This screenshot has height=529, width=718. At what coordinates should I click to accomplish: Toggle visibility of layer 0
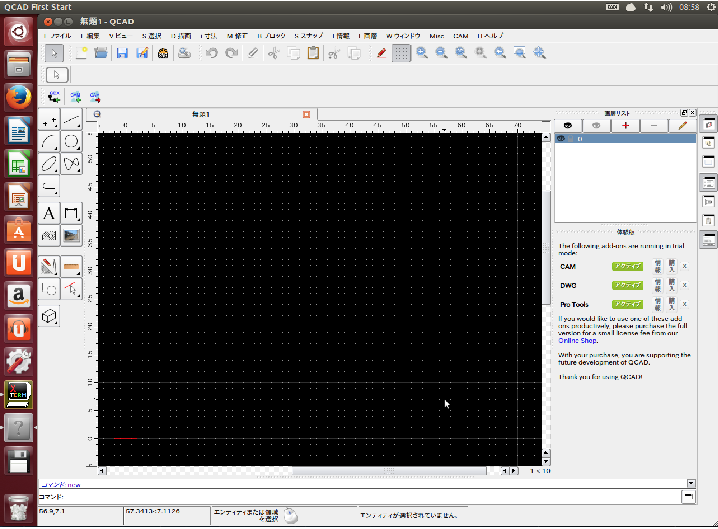click(561, 138)
